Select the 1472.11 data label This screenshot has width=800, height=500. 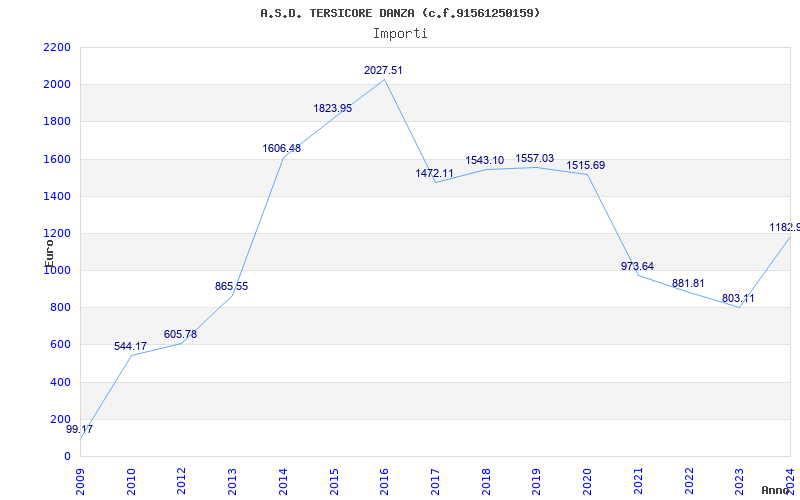pyautogui.click(x=434, y=173)
